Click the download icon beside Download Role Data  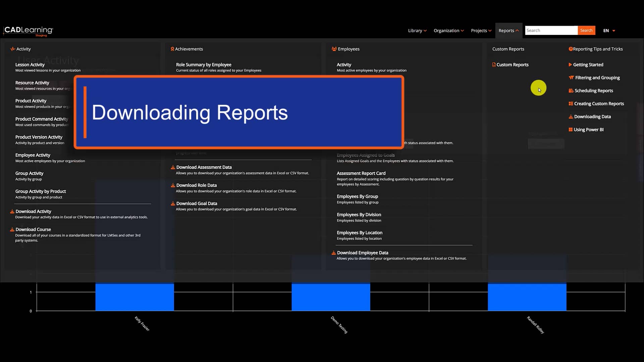[173, 185]
